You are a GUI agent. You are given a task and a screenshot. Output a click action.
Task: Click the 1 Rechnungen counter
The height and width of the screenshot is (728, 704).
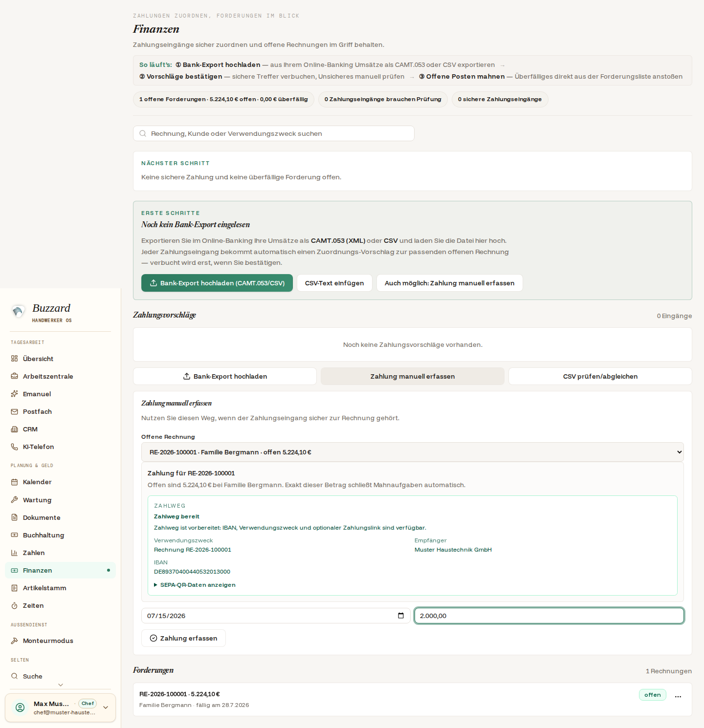(669, 671)
